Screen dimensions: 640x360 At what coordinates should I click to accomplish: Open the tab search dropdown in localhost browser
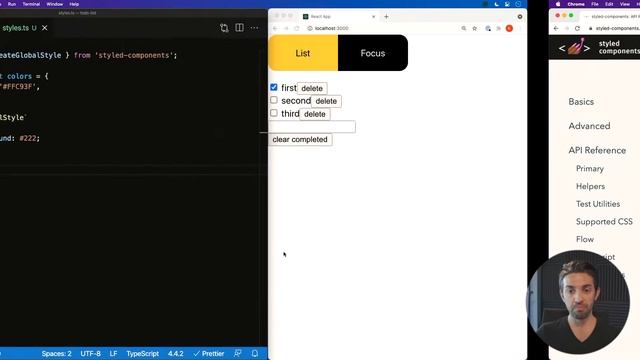(520, 17)
